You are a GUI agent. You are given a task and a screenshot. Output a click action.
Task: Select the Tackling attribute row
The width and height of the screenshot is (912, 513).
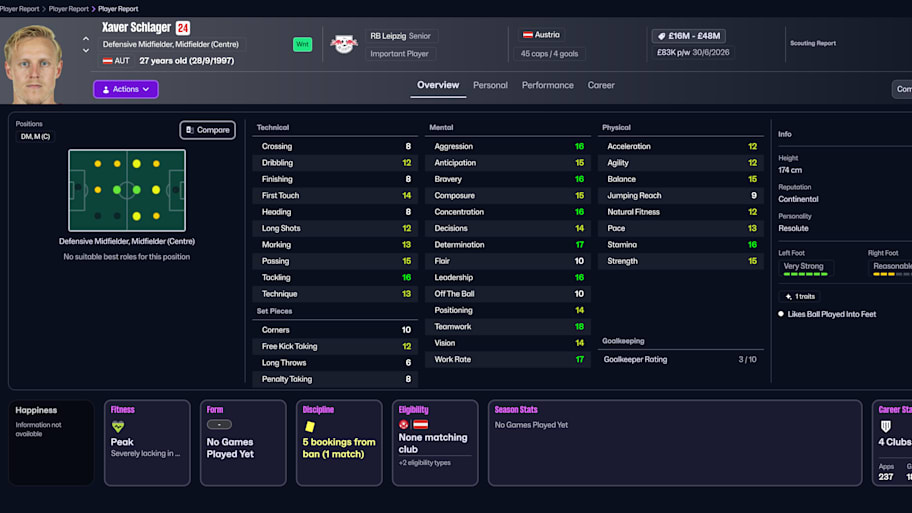tap(336, 277)
